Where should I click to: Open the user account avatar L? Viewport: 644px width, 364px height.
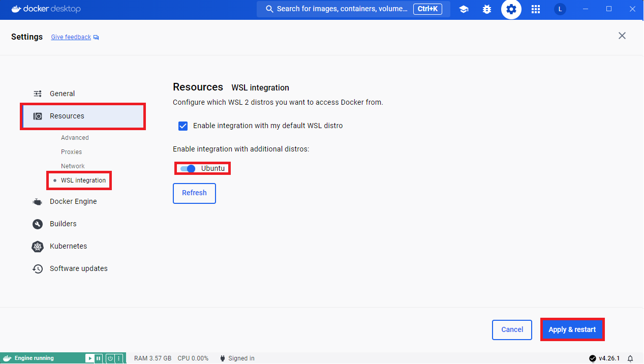560,9
